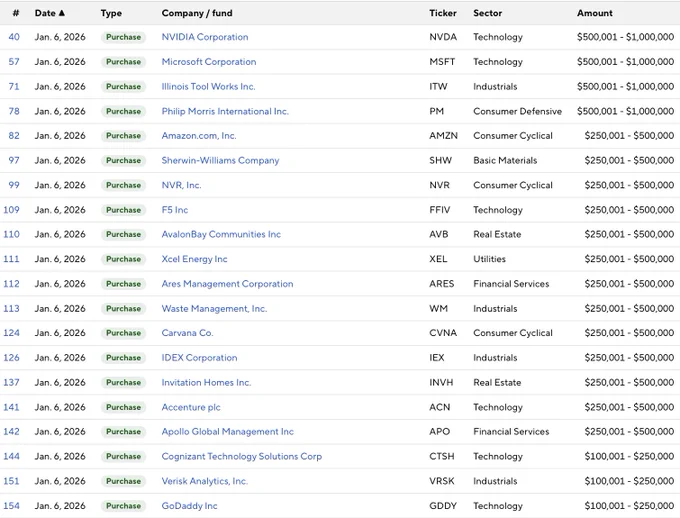Image resolution: width=680 pixels, height=518 pixels.
Task: Open GoDaddy Inc link
Action: [190, 506]
